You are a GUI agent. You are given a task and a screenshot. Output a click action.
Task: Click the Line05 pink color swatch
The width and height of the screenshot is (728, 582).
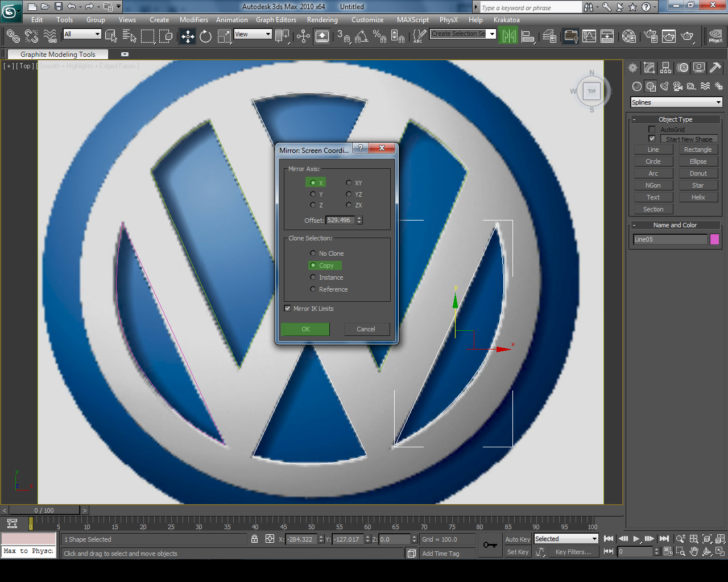tap(714, 239)
